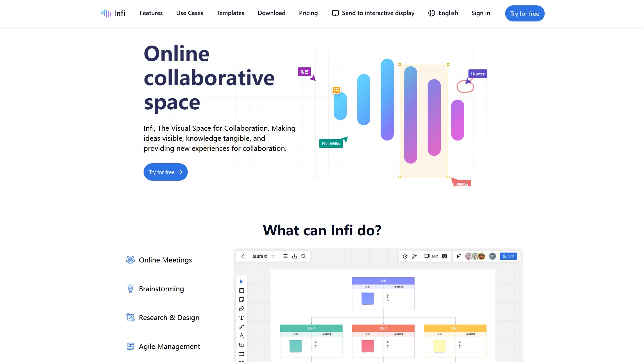Select the shapes tool in the left toolbar

click(241, 309)
